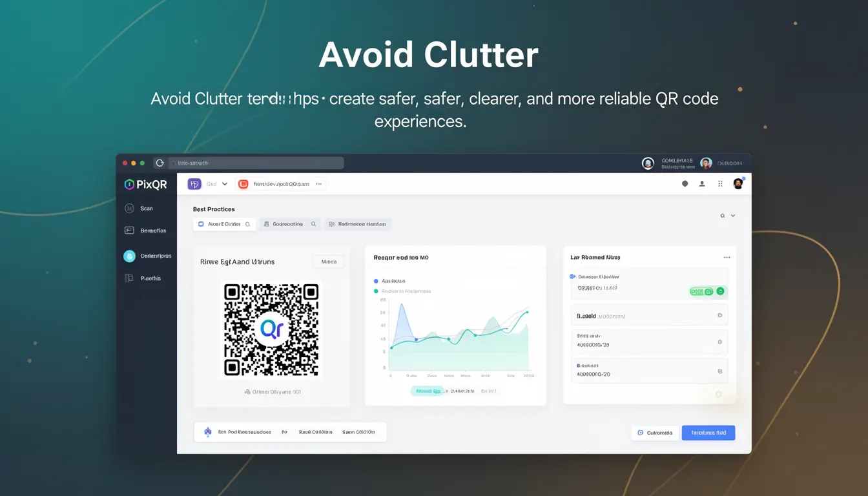Click the purple workspace icon in top bar

[x=194, y=184]
